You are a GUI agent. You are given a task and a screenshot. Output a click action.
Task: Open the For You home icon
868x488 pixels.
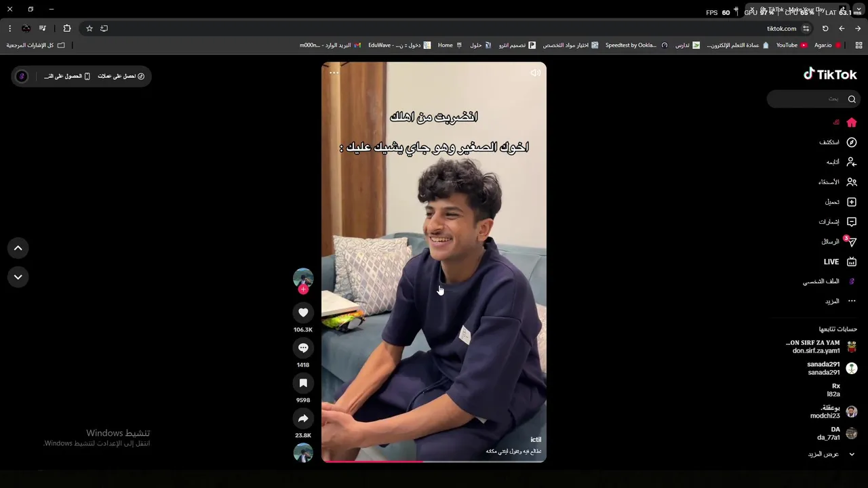tap(852, 123)
